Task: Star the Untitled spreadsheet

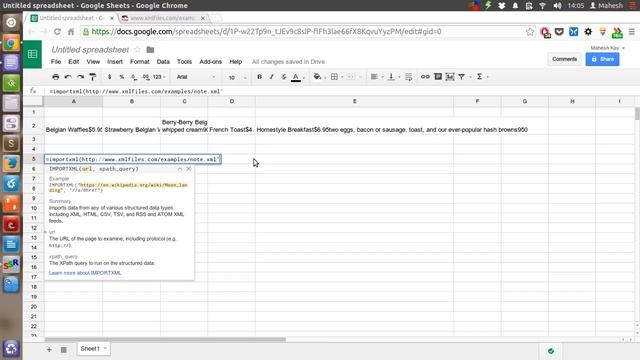Action: pyautogui.click(x=138, y=49)
